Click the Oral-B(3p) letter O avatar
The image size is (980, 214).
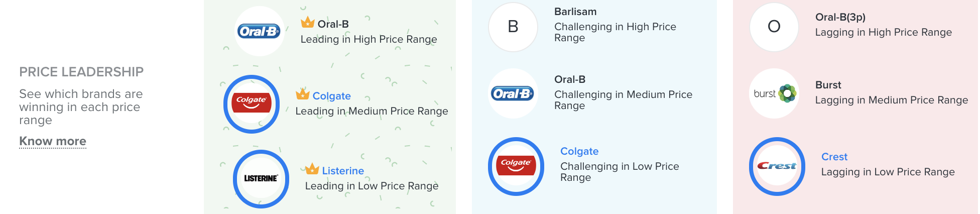click(x=774, y=27)
